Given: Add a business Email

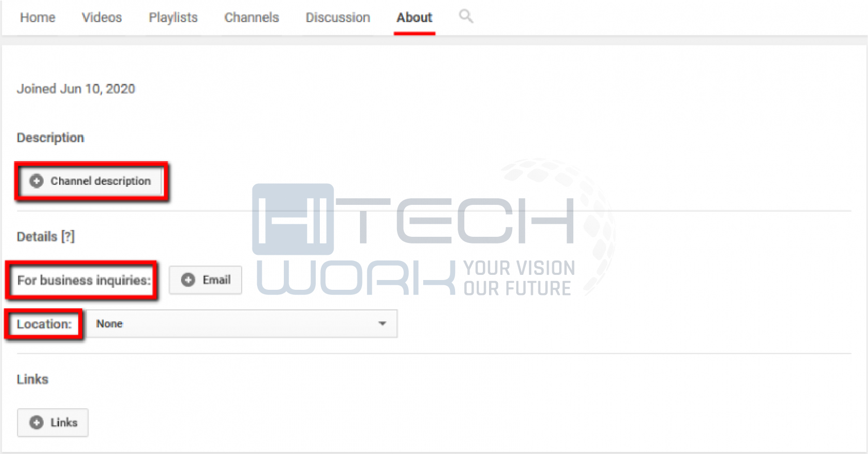Looking at the screenshot, I should pyautogui.click(x=205, y=280).
